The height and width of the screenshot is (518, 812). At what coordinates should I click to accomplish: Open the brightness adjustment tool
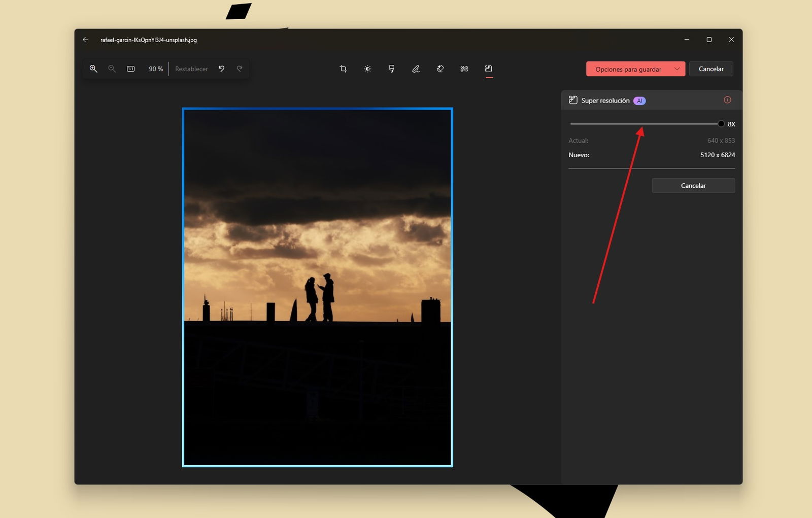pos(367,68)
